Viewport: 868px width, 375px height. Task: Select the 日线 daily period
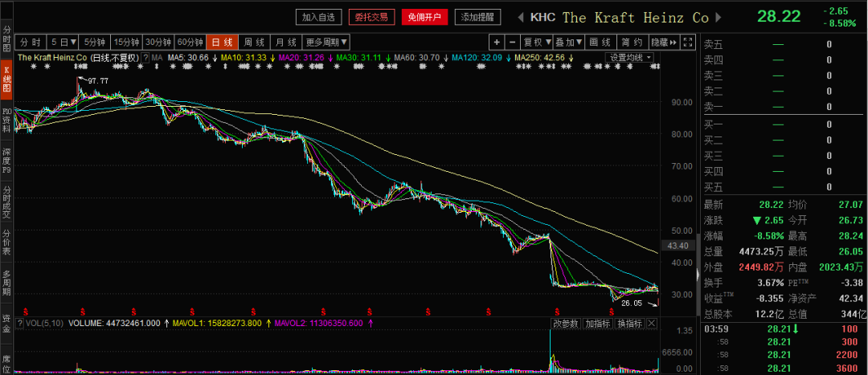[223, 42]
